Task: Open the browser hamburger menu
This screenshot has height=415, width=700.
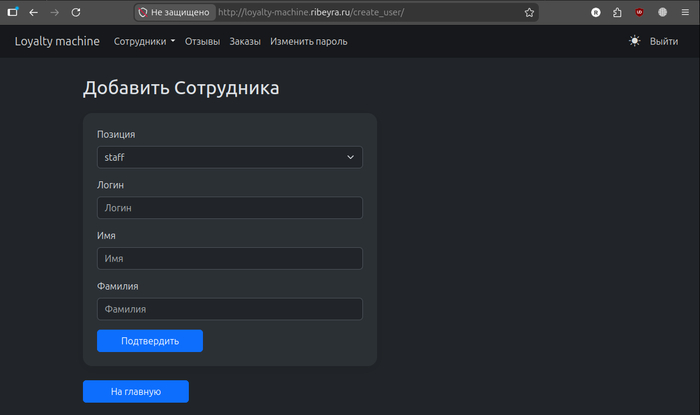Action: [x=683, y=13]
